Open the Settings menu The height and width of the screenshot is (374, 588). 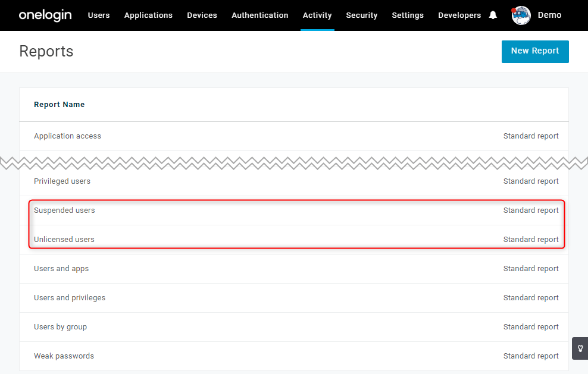(408, 15)
